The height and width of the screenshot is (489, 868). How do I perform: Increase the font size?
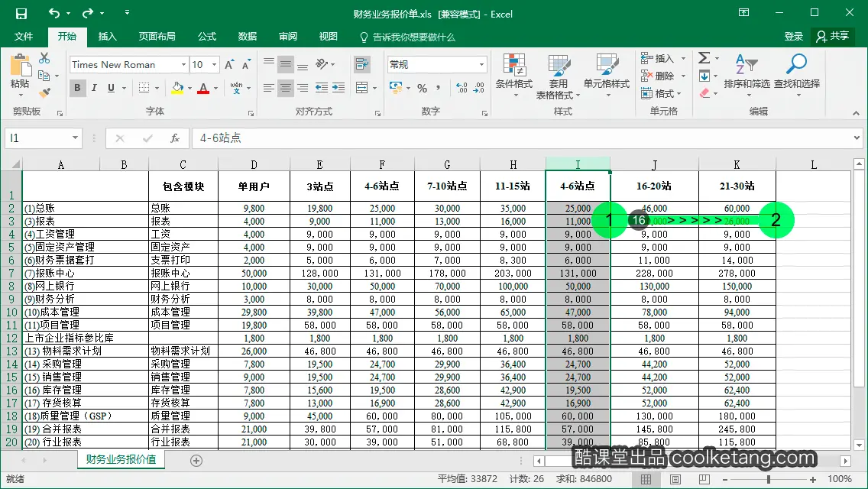coord(229,65)
